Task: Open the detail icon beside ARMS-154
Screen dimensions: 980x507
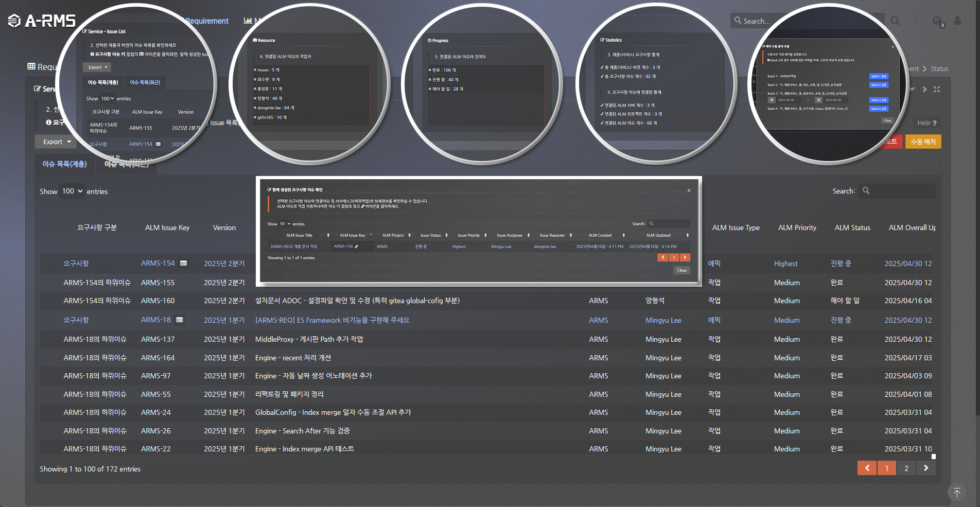Action: [184, 264]
